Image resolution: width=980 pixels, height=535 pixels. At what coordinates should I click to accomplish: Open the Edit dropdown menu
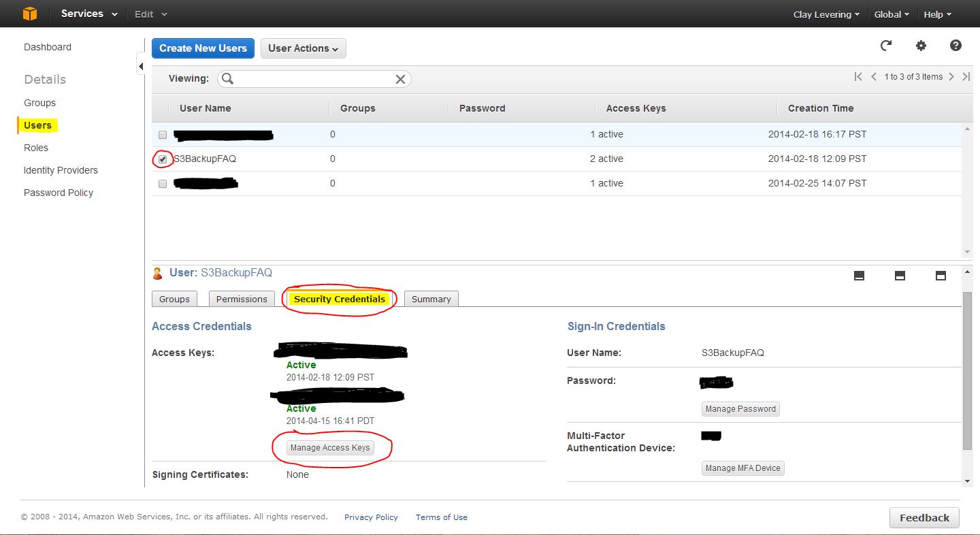[x=150, y=14]
